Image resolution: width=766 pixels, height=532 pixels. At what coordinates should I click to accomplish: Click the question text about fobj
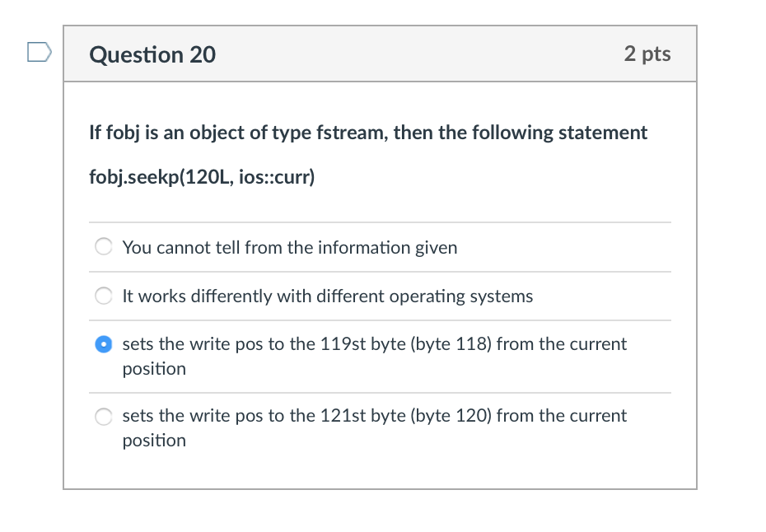(368, 133)
